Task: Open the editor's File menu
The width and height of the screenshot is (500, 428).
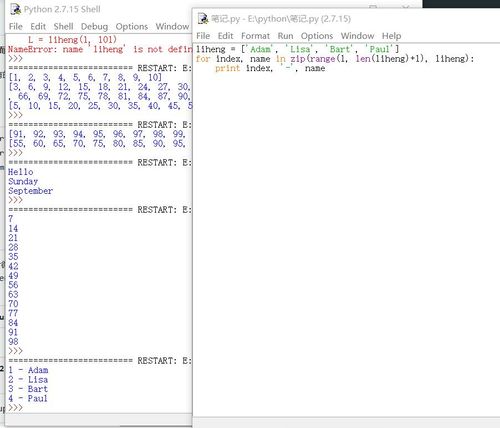Action: 203,36
